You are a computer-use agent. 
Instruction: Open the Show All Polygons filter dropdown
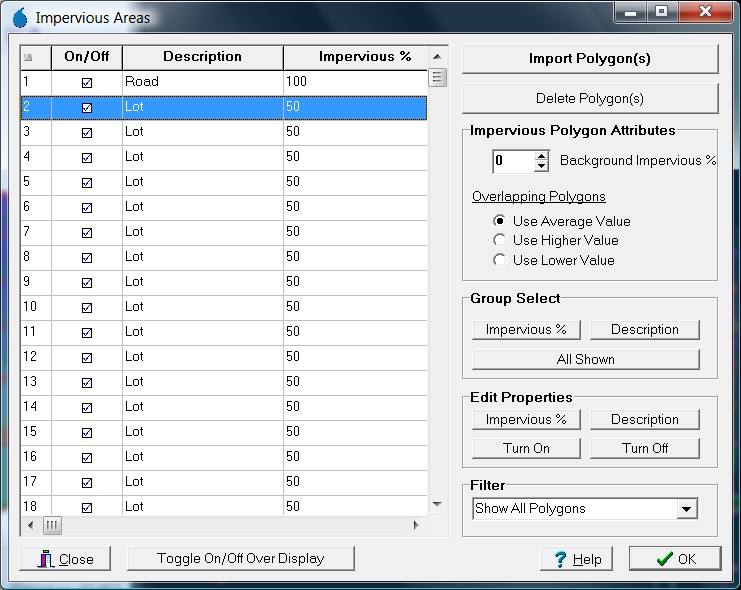[x=686, y=509]
